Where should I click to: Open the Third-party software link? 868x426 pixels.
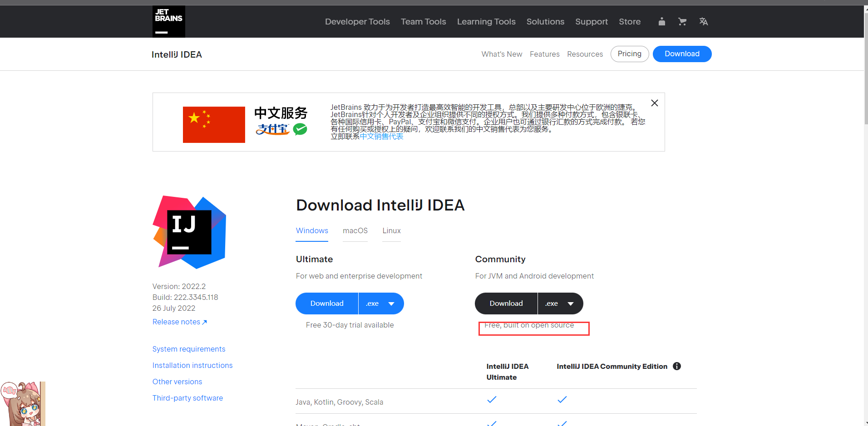[187, 398]
